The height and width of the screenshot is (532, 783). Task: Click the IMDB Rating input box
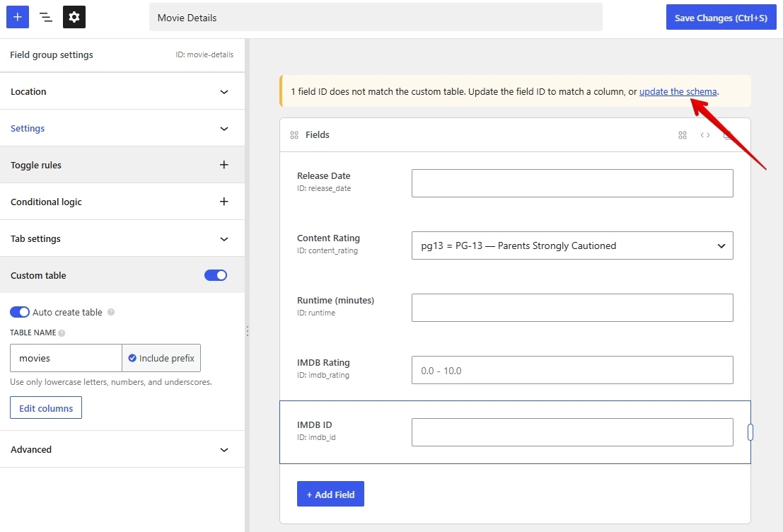[572, 370]
